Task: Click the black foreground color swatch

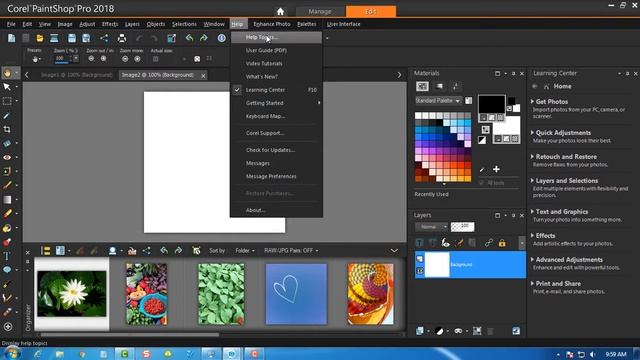Action: (491, 104)
